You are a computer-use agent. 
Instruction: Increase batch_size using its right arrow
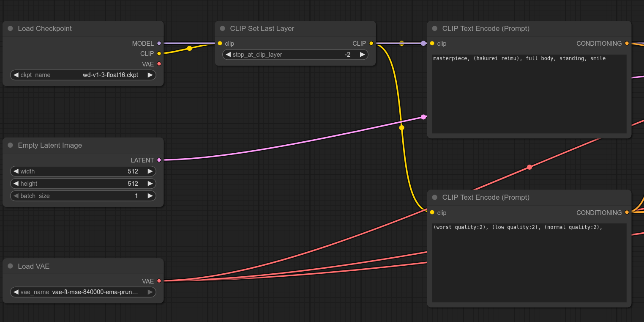pos(150,196)
